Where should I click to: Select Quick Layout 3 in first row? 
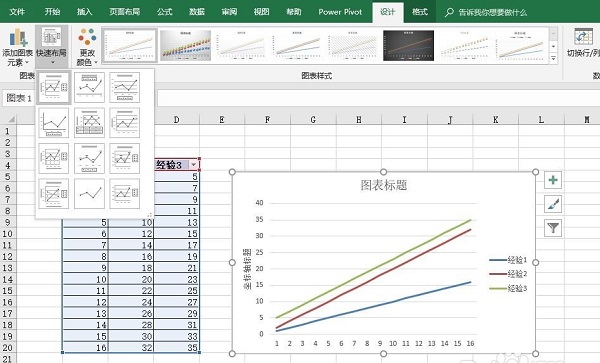click(125, 88)
